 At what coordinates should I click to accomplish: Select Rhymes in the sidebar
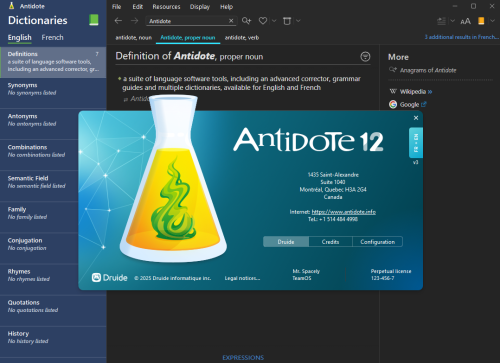(39, 279)
